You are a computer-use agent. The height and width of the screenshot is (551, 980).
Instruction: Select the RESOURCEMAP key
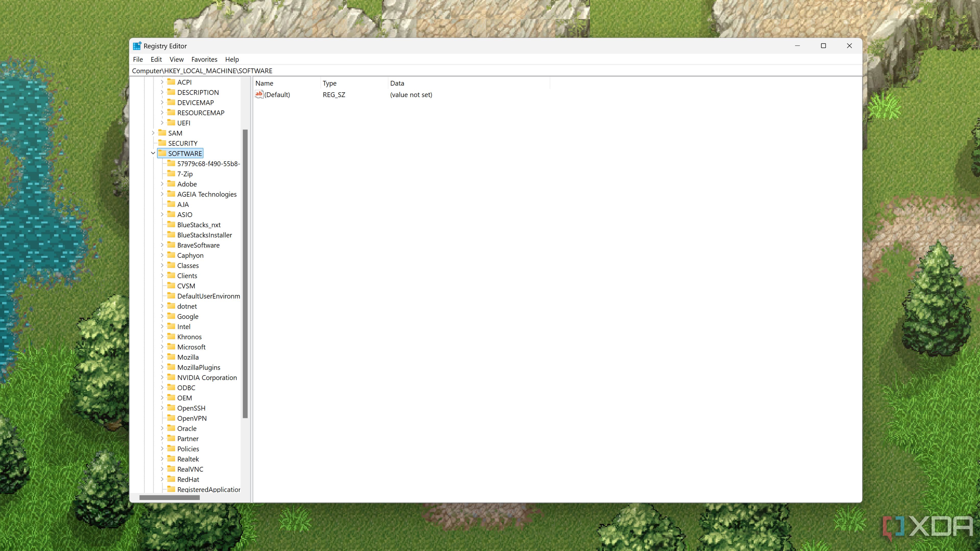(201, 113)
